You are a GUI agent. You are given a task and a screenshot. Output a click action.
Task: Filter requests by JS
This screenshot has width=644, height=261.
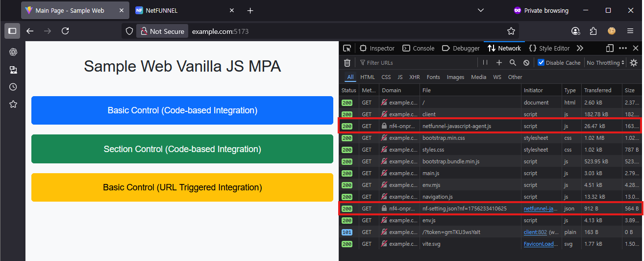(x=400, y=77)
